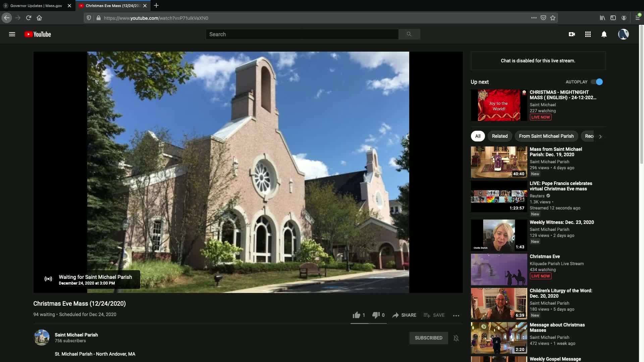
Task: Close the Governor Updates tab
Action: pyautogui.click(x=69, y=6)
